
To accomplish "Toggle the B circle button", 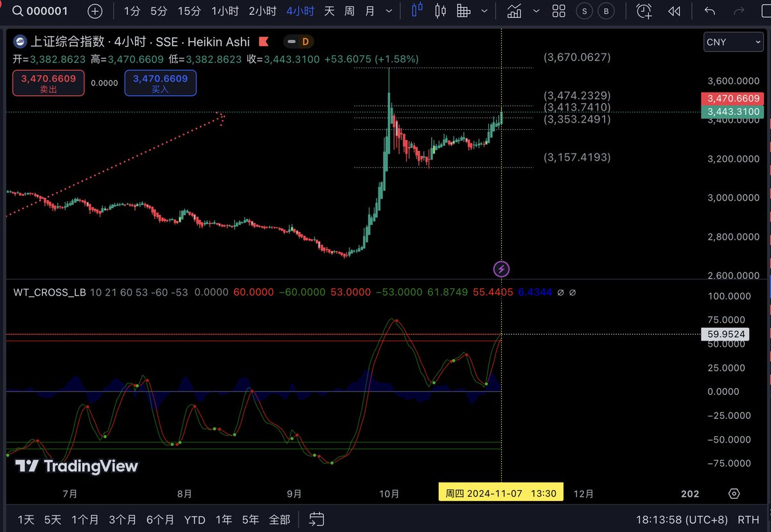I will [605, 11].
